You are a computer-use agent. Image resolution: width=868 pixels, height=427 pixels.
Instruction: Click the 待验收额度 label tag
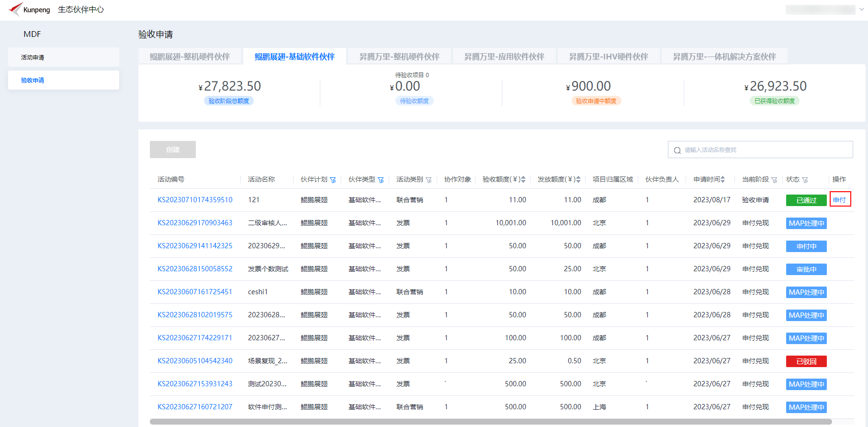tap(414, 101)
